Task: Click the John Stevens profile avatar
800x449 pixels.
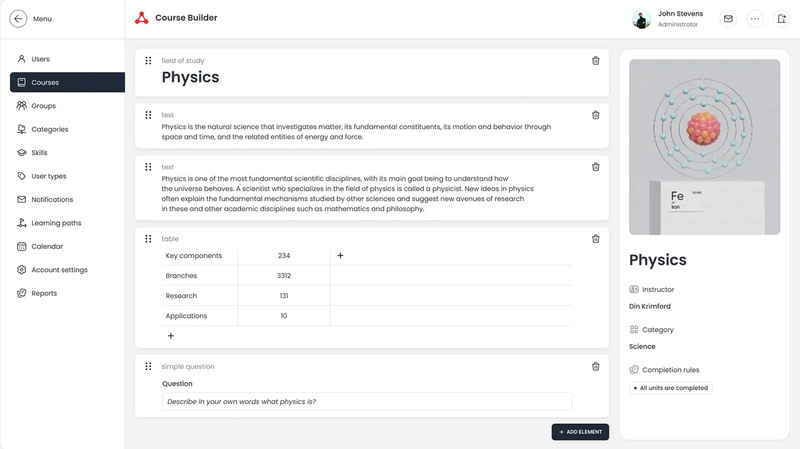Action: coord(642,19)
